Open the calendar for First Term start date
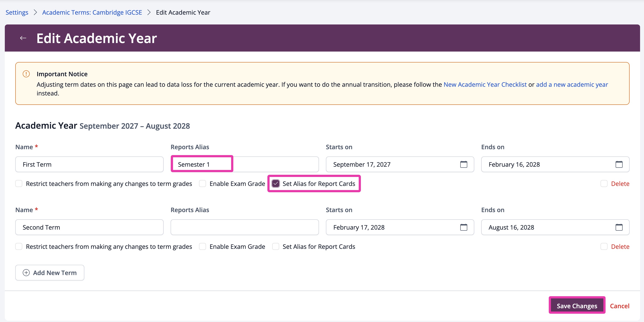 click(464, 164)
